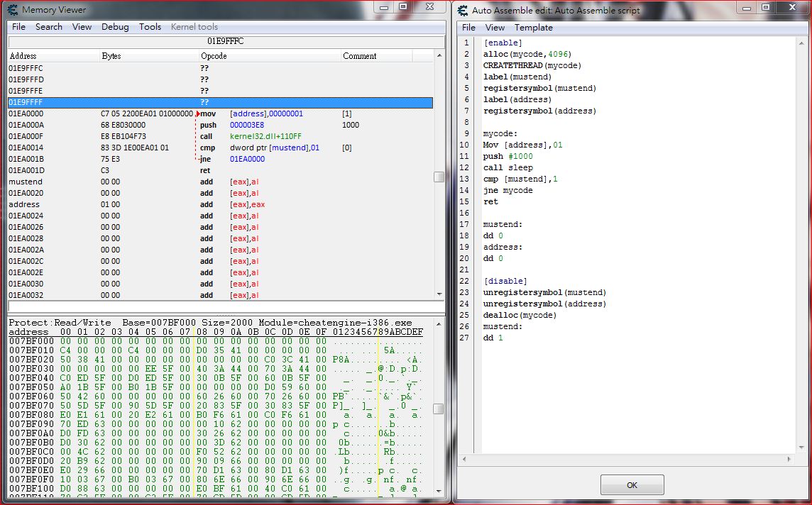This screenshot has width=812, height=505.
Task: Click the Comment column header
Action: coord(359,55)
